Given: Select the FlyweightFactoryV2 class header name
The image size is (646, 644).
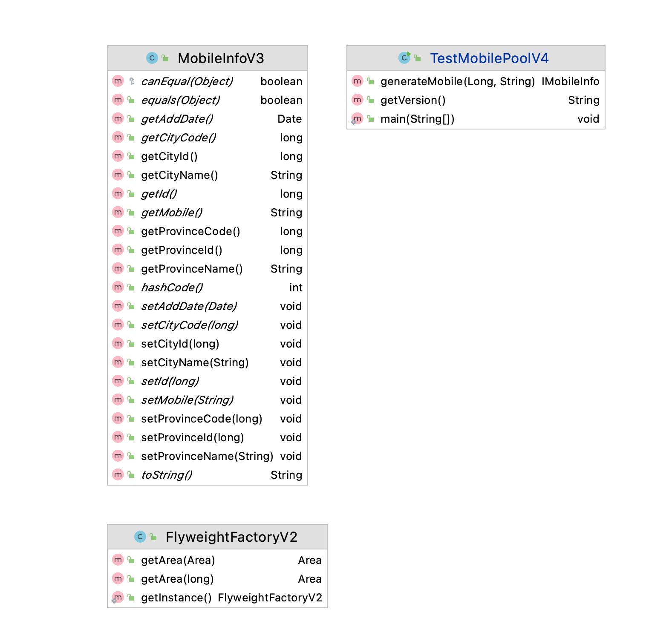Looking at the screenshot, I should tap(231, 537).
